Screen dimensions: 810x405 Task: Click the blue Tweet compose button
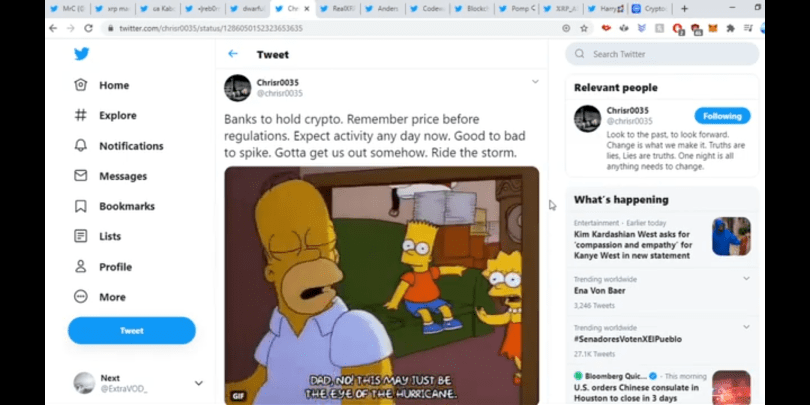132,331
